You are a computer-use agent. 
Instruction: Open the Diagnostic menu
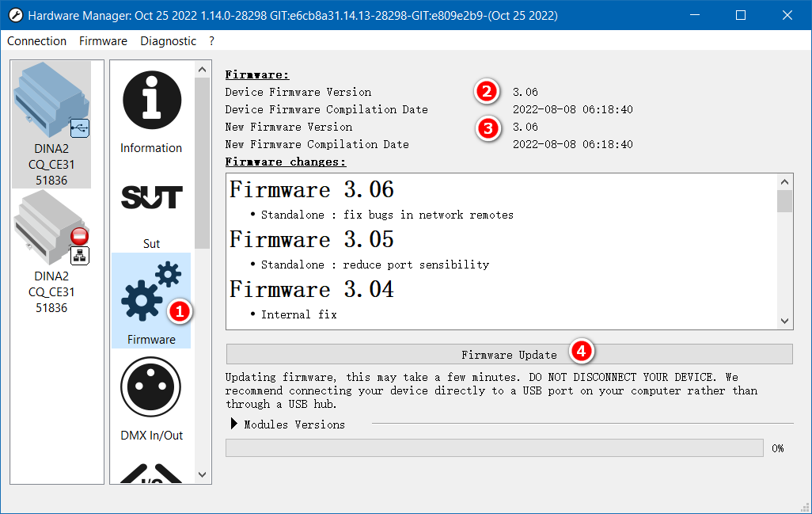tap(169, 41)
